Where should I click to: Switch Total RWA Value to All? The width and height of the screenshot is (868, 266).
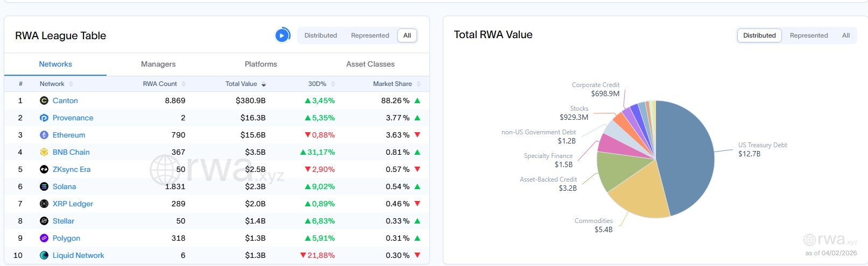(845, 35)
